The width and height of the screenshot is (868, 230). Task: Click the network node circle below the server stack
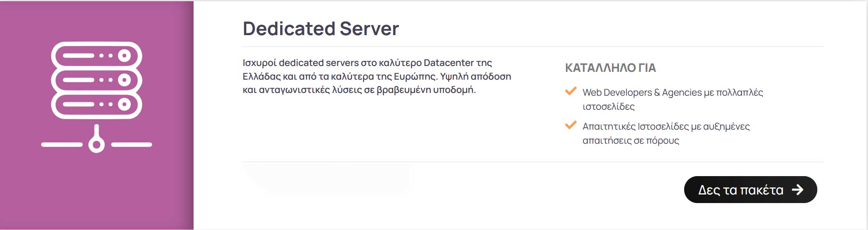coord(96,144)
